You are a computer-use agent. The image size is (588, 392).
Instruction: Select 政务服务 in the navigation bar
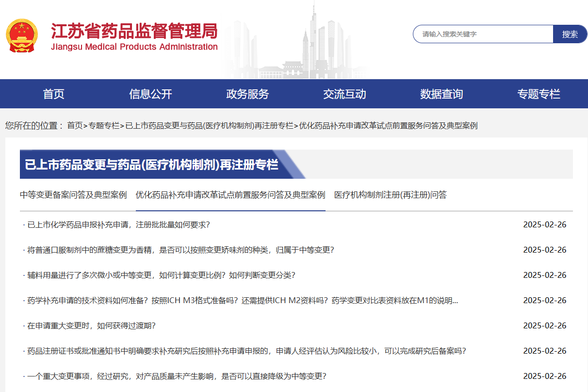(x=247, y=94)
